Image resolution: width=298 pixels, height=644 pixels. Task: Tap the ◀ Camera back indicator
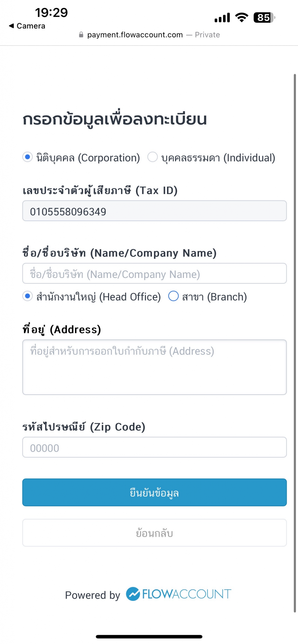click(27, 26)
